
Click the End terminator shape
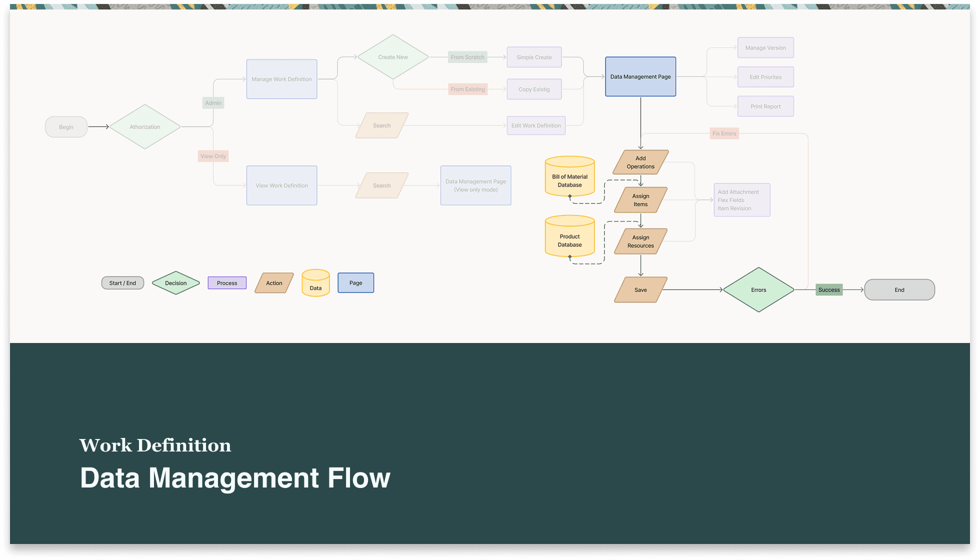point(899,290)
